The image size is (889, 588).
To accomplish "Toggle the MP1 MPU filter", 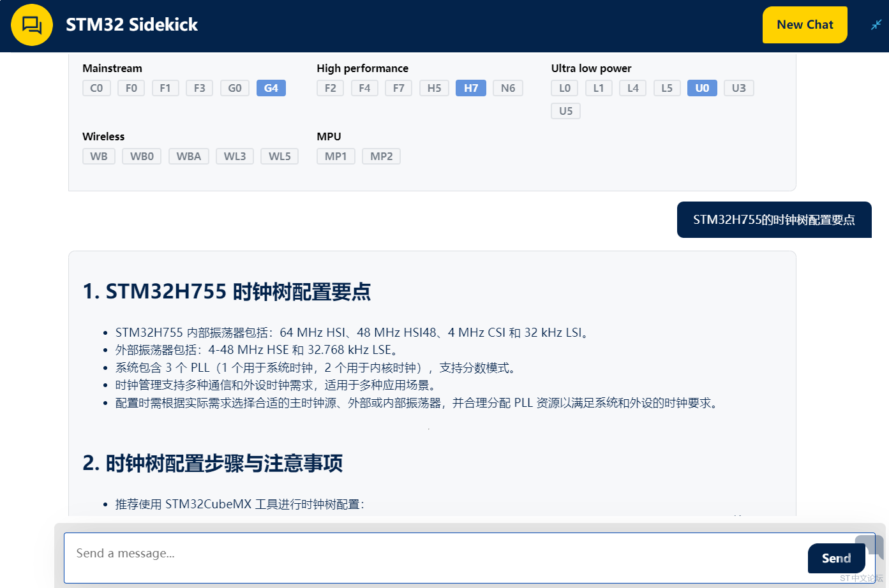I will click(x=336, y=156).
